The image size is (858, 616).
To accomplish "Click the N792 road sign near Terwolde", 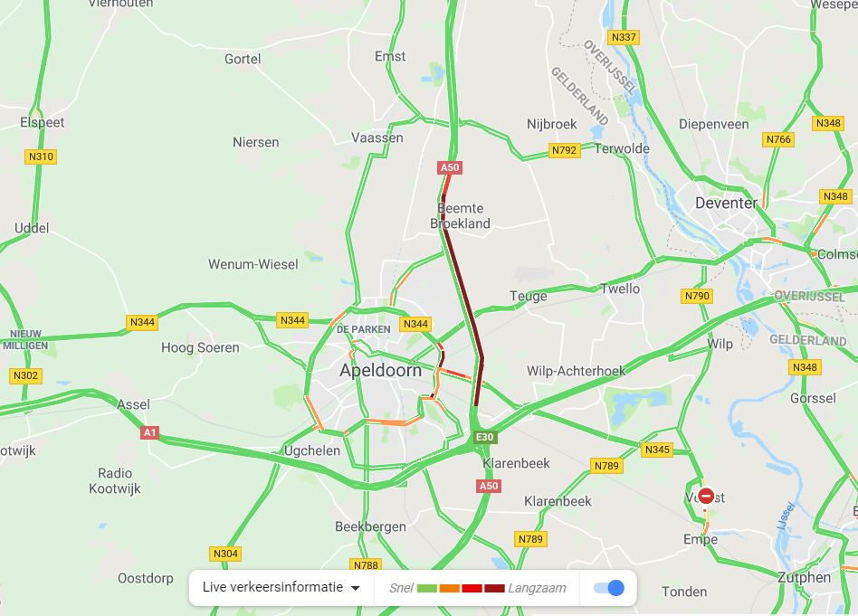I will point(564,150).
